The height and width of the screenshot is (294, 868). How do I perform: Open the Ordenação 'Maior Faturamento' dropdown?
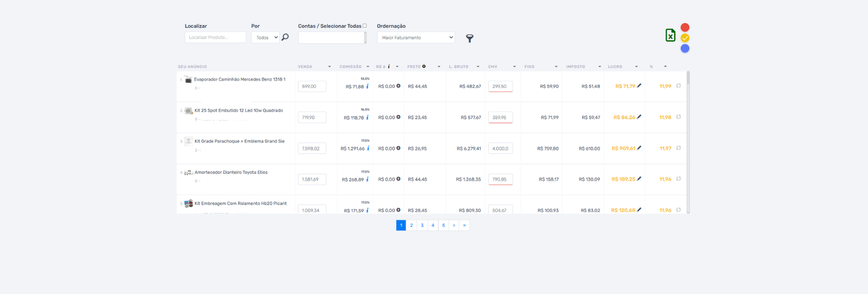416,38
